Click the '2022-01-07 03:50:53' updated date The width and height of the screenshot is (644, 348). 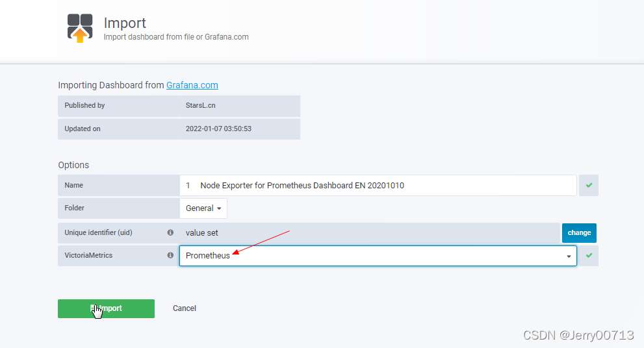pyautogui.click(x=218, y=129)
